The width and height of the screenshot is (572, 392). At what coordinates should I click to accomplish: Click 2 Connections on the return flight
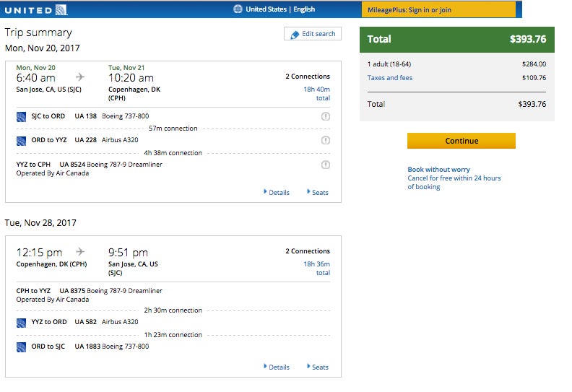click(x=308, y=251)
